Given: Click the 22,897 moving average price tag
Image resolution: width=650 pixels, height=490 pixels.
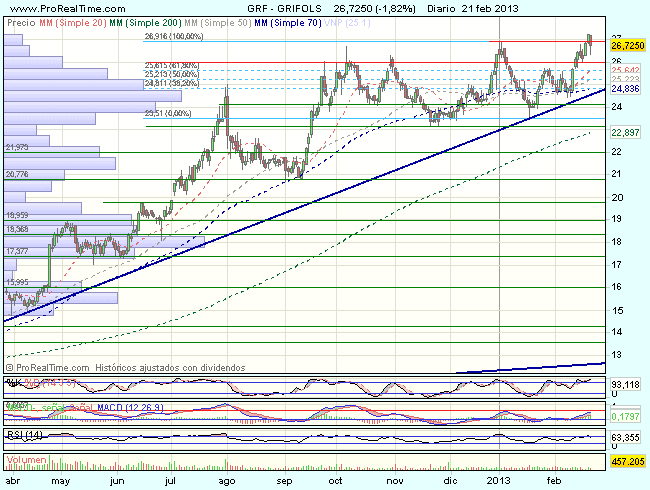Looking at the screenshot, I should [625, 133].
